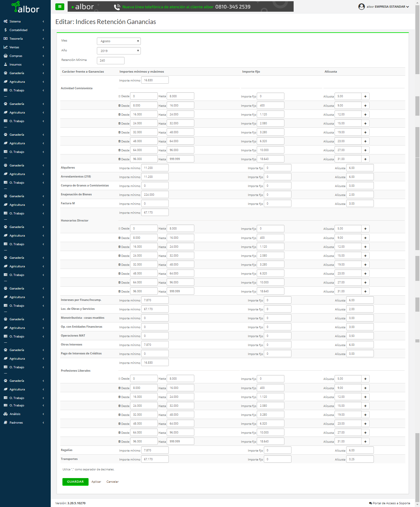
Task: Delete Honorarios Director row starting Desde 32.000
Action: [x=119, y=265]
